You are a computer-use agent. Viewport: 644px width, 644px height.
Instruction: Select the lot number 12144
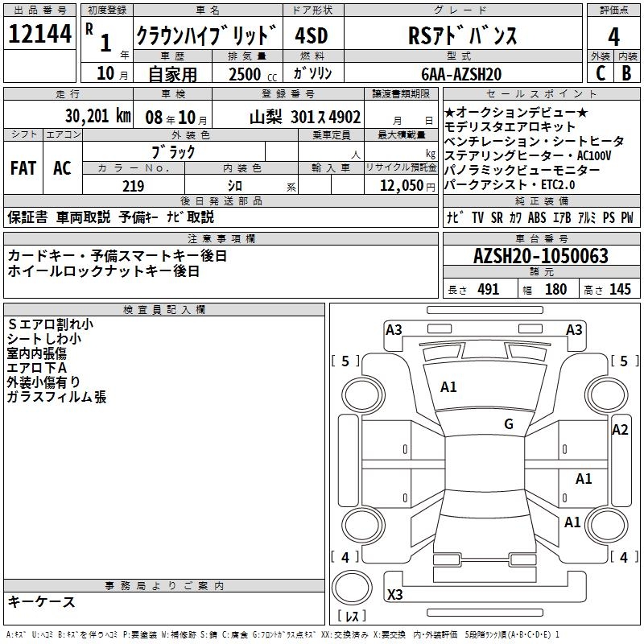[x=39, y=35]
